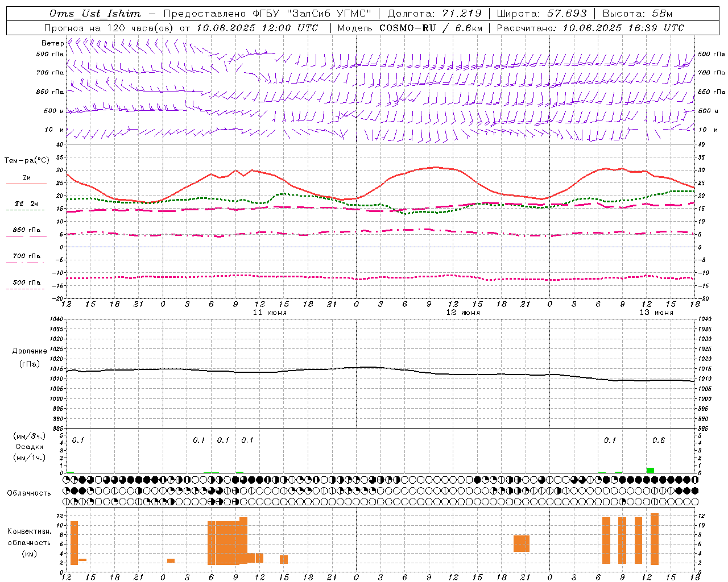Select the provider text ФГБУ "ЗапСиб УГМС"

[x=312, y=14]
